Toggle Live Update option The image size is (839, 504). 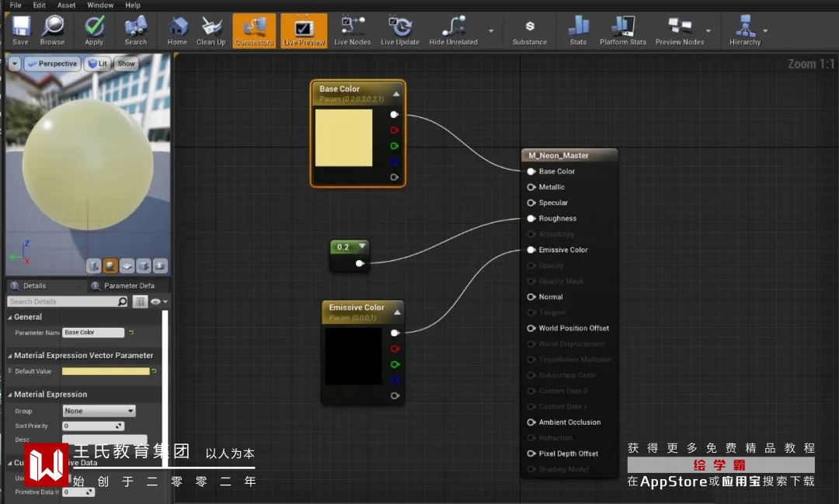(x=400, y=30)
